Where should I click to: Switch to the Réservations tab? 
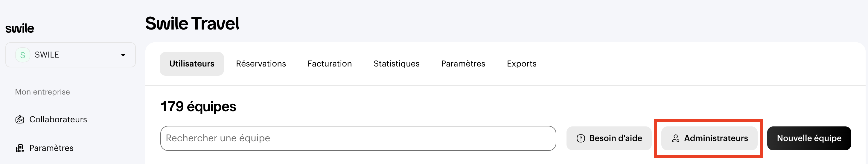261,64
